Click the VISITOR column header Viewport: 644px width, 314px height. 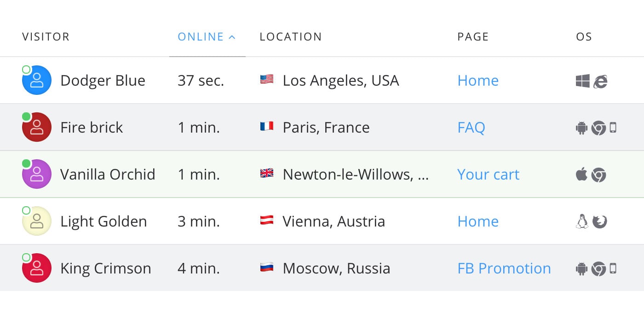click(46, 36)
